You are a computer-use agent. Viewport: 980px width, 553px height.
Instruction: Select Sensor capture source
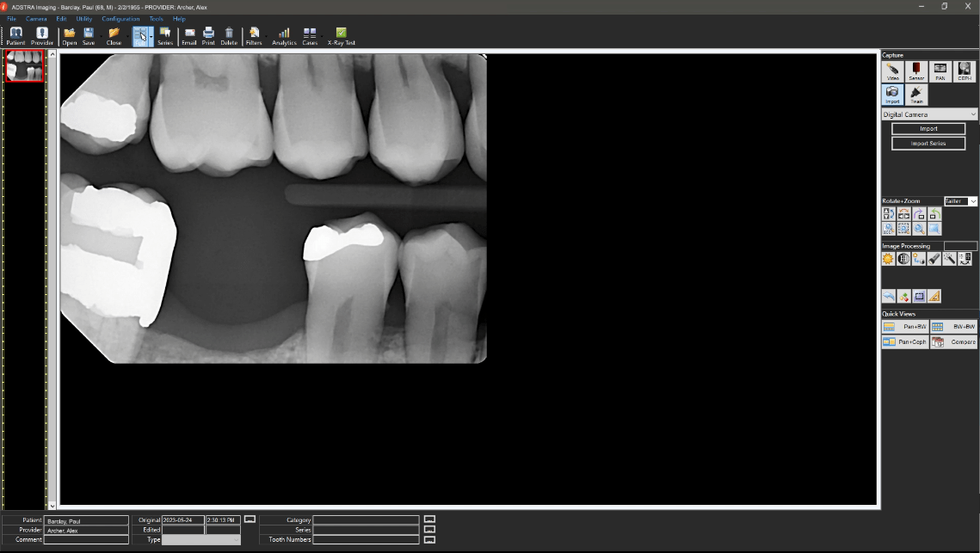coord(916,72)
